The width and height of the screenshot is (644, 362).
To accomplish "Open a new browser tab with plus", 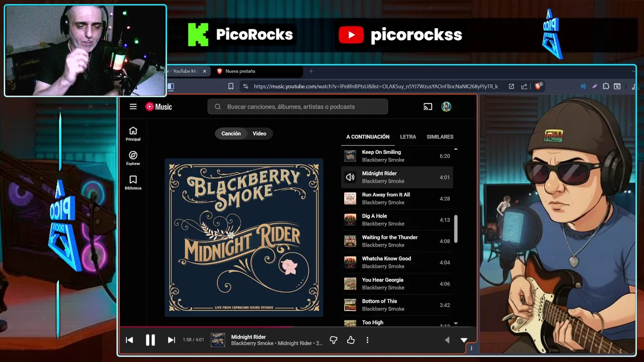I will (x=311, y=71).
